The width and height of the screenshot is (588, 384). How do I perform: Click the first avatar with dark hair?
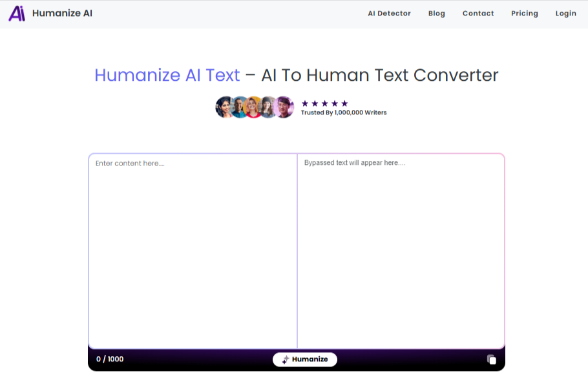click(x=224, y=107)
